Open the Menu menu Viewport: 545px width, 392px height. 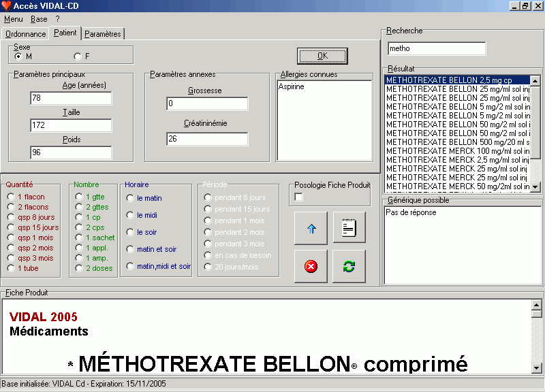point(14,19)
